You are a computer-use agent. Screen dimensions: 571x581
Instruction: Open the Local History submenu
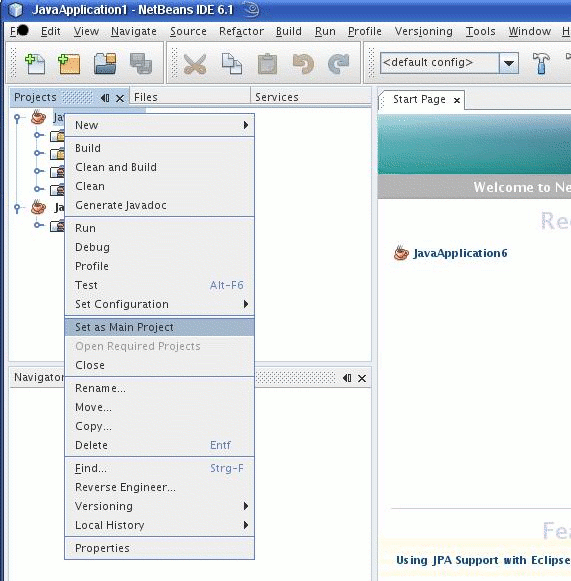tap(159, 525)
